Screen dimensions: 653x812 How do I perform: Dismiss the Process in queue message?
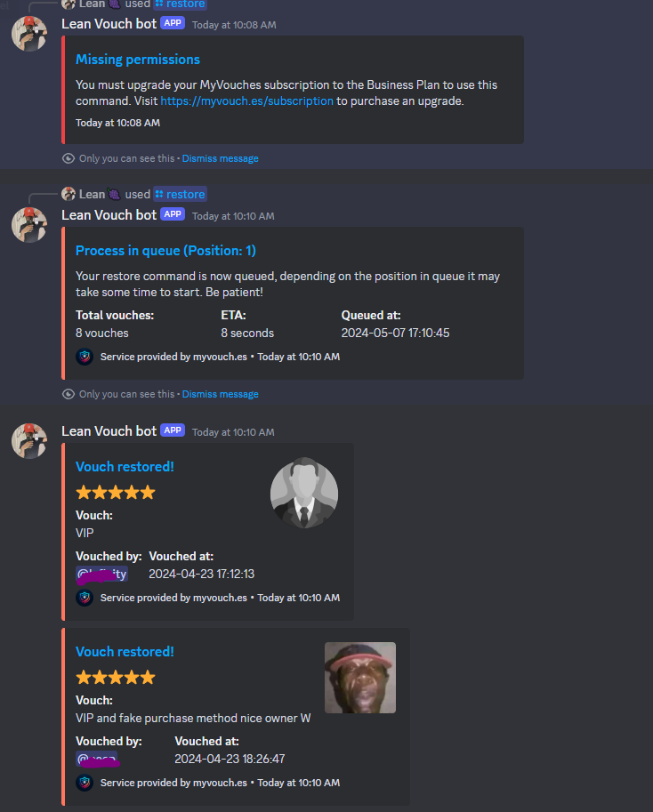[x=220, y=394]
